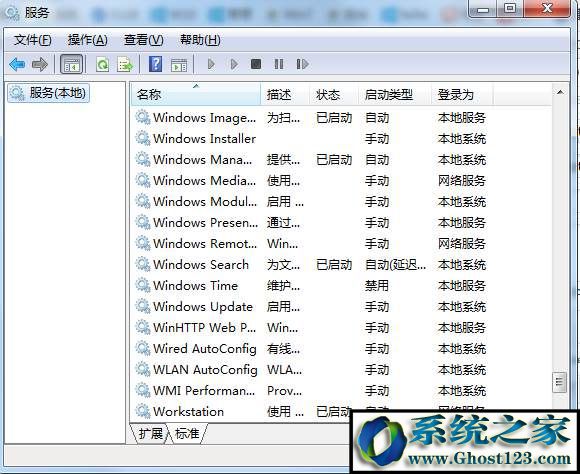Screen dimensions: 580x474
Task: Open the 操作(A) menu
Action: click(x=88, y=40)
